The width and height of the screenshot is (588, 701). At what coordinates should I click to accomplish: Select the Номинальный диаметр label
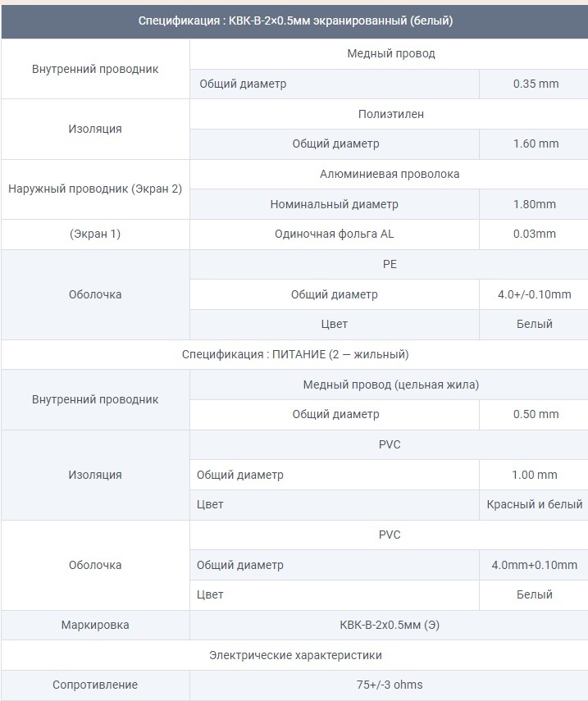334,204
